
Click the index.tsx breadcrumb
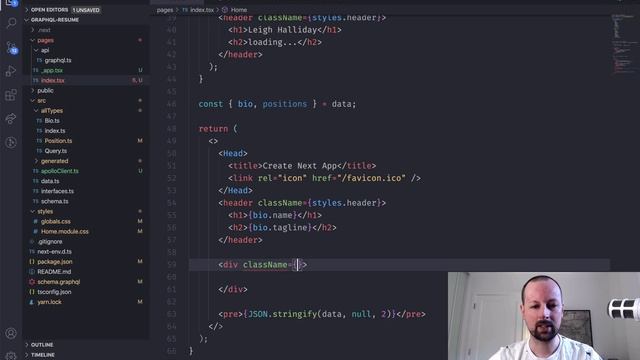tap(202, 10)
